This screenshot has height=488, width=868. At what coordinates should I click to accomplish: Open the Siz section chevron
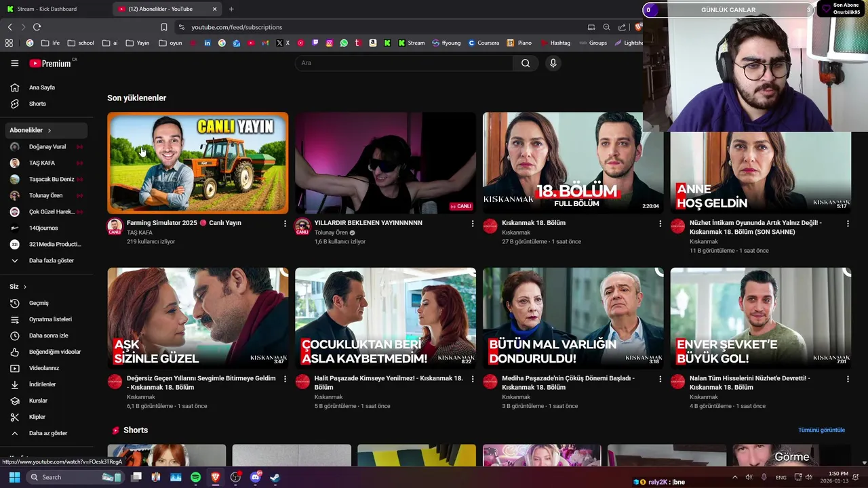click(25, 287)
